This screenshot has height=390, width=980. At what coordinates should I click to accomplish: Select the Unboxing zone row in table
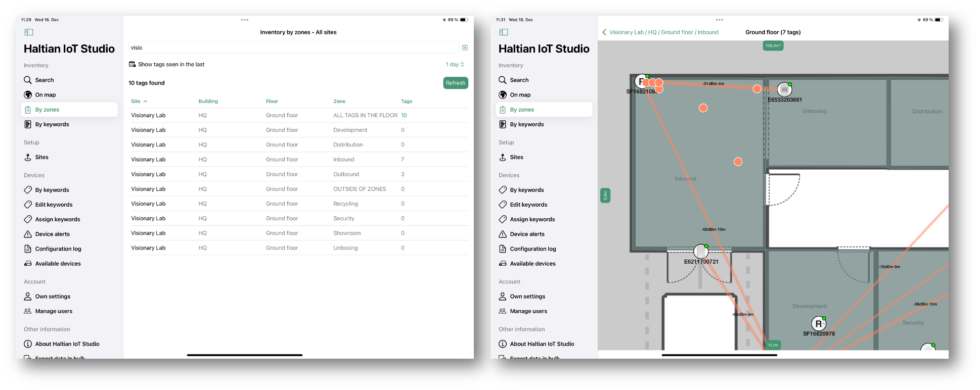299,248
